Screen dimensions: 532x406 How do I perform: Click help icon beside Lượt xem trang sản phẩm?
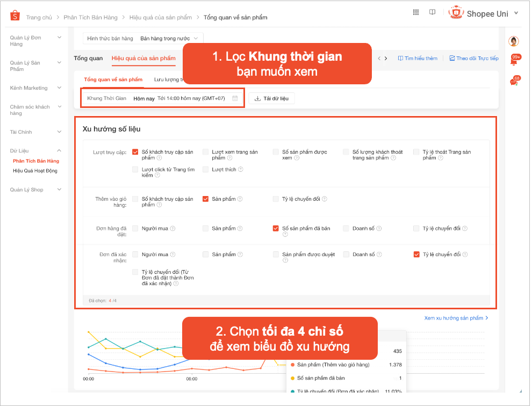[x=229, y=158]
